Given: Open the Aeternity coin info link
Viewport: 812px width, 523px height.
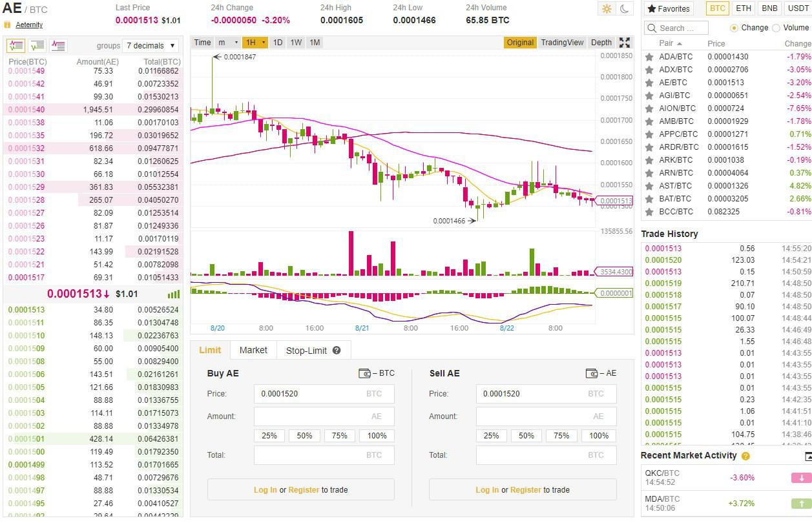Looking at the screenshot, I should click(x=29, y=25).
